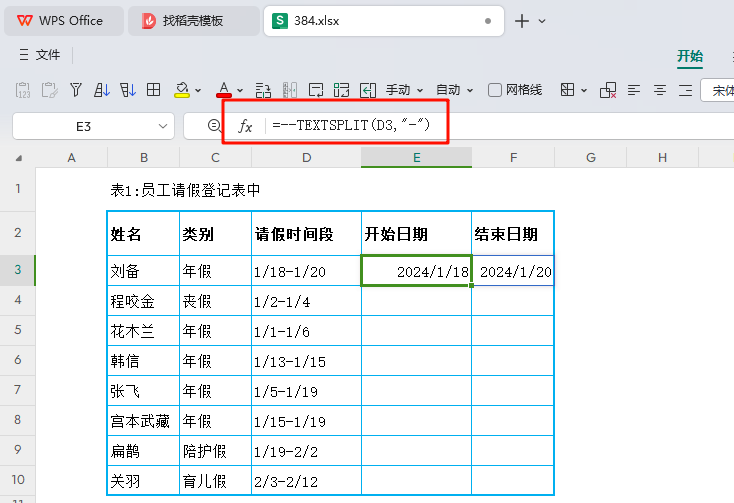
Task: Apply red font color A
Action: pos(224,89)
